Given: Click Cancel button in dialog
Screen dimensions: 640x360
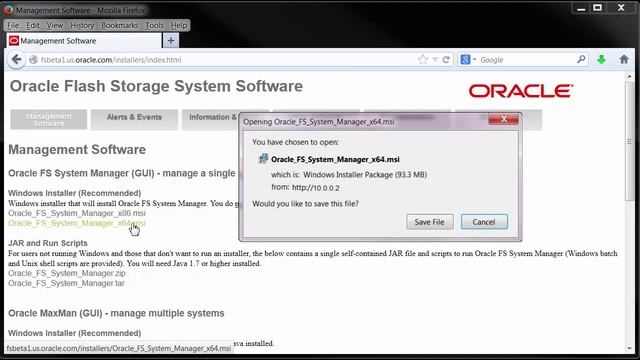Looking at the screenshot, I should (484, 222).
